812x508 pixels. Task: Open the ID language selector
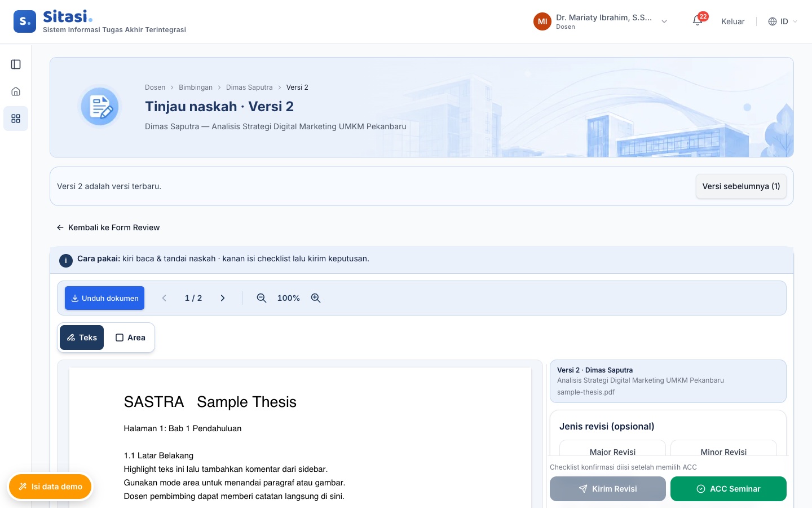[x=783, y=21]
